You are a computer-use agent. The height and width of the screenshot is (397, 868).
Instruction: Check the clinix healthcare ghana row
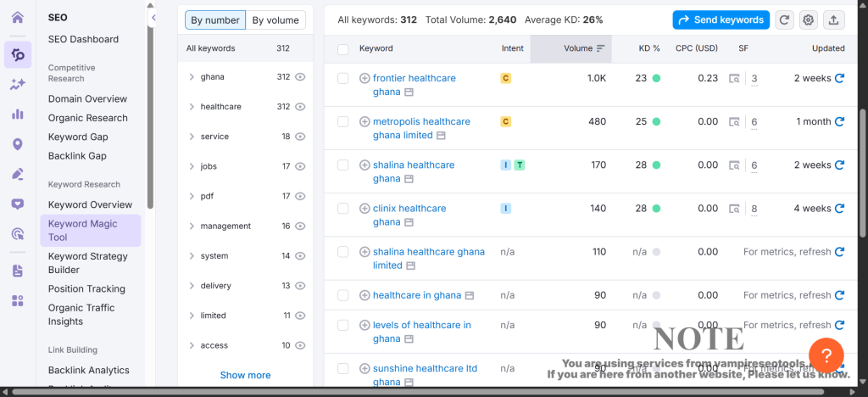343,208
